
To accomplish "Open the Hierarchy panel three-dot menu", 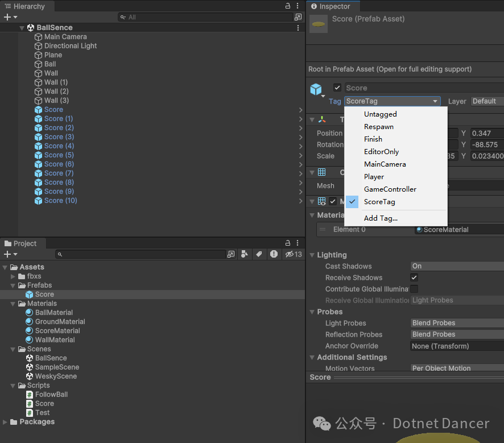I will (298, 6).
